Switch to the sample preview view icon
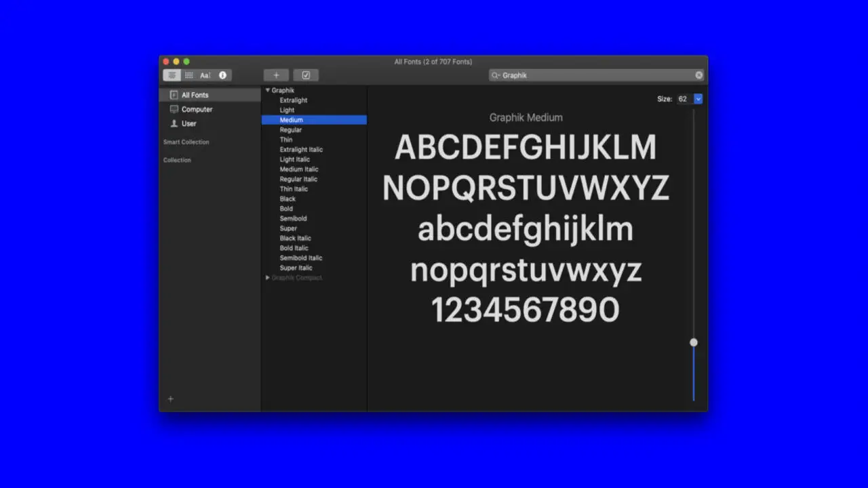Image resolution: width=868 pixels, height=488 pixels. click(x=172, y=75)
